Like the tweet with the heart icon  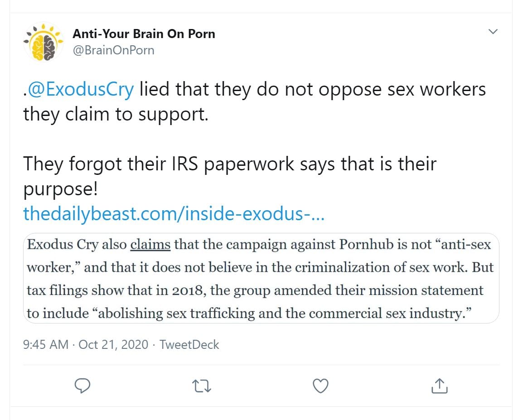pyautogui.click(x=321, y=386)
